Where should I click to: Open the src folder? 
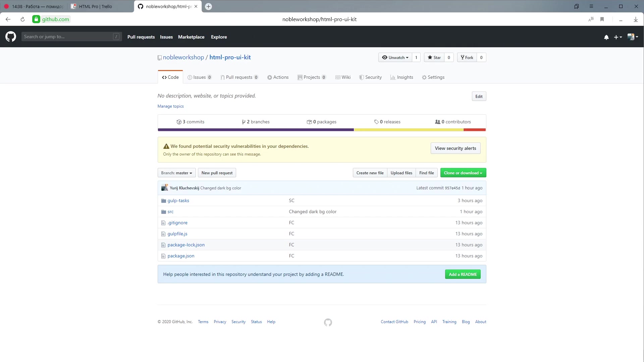(x=170, y=212)
